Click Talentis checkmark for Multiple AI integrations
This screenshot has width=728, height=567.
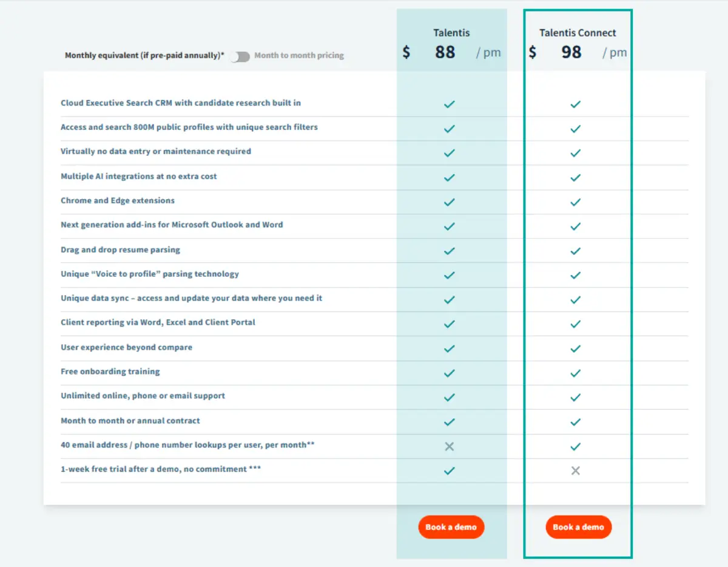pyautogui.click(x=449, y=178)
